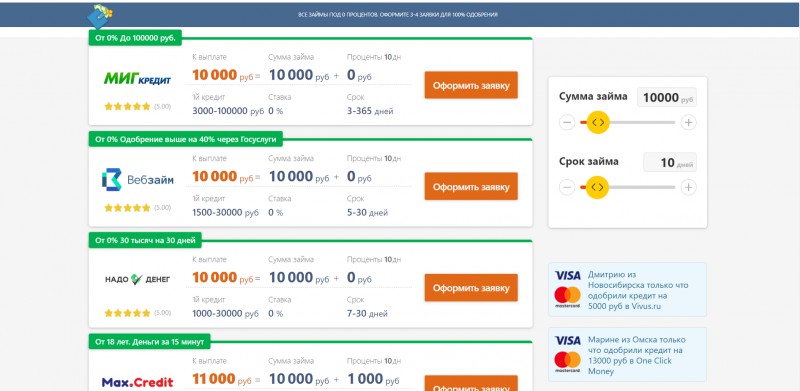Click the Срок займа slider handle
800x391 pixels.
click(598, 187)
